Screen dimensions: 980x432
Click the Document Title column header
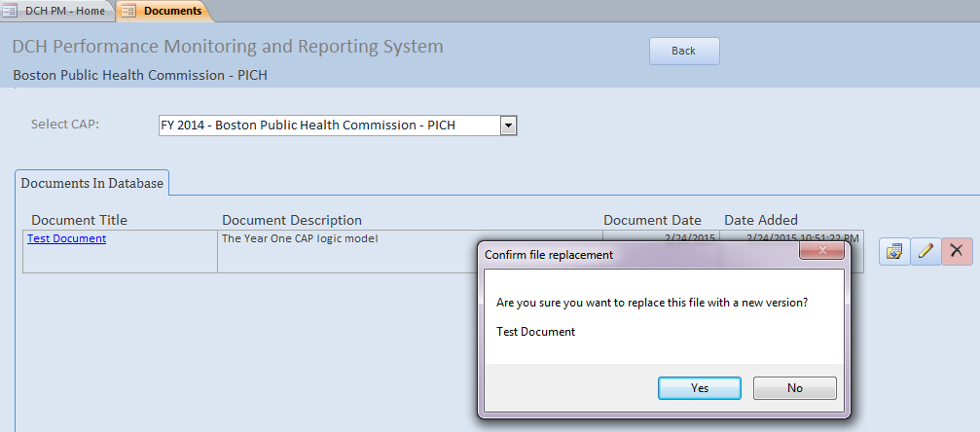pos(79,220)
